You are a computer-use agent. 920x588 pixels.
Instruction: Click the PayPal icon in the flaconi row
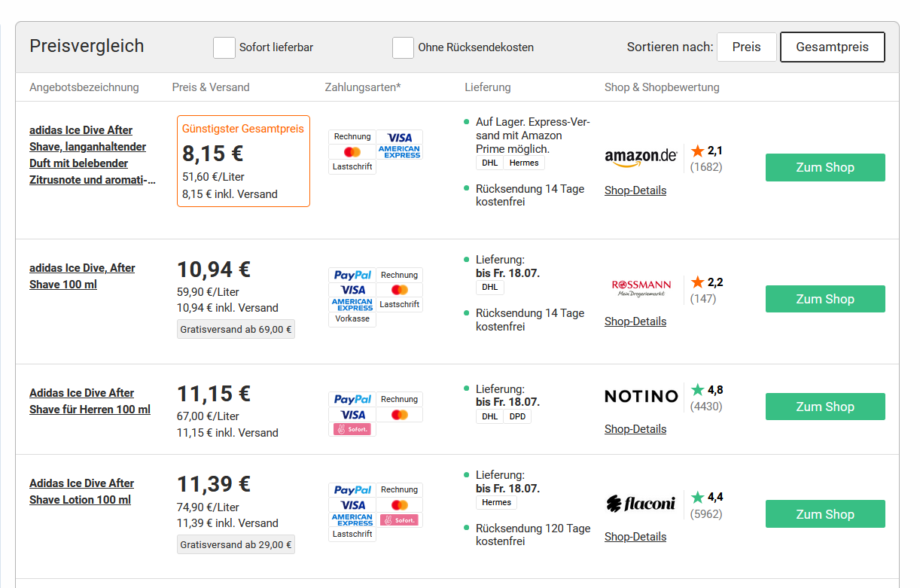(x=352, y=490)
